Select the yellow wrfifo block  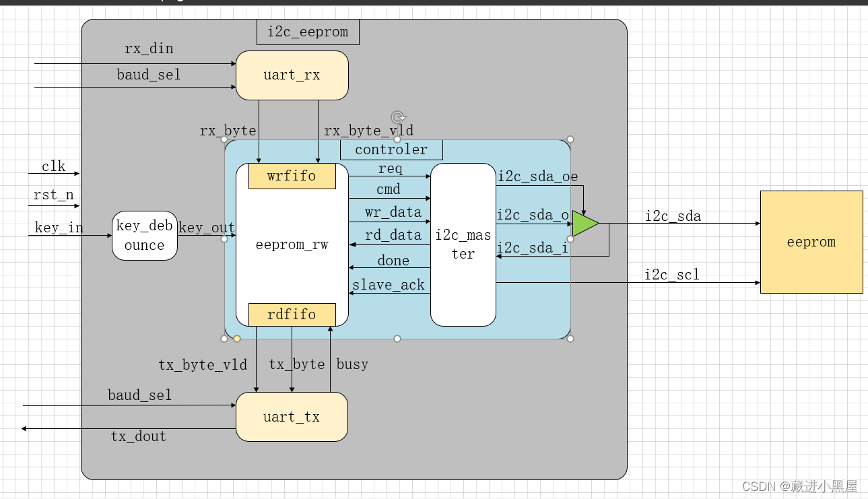coord(292,176)
